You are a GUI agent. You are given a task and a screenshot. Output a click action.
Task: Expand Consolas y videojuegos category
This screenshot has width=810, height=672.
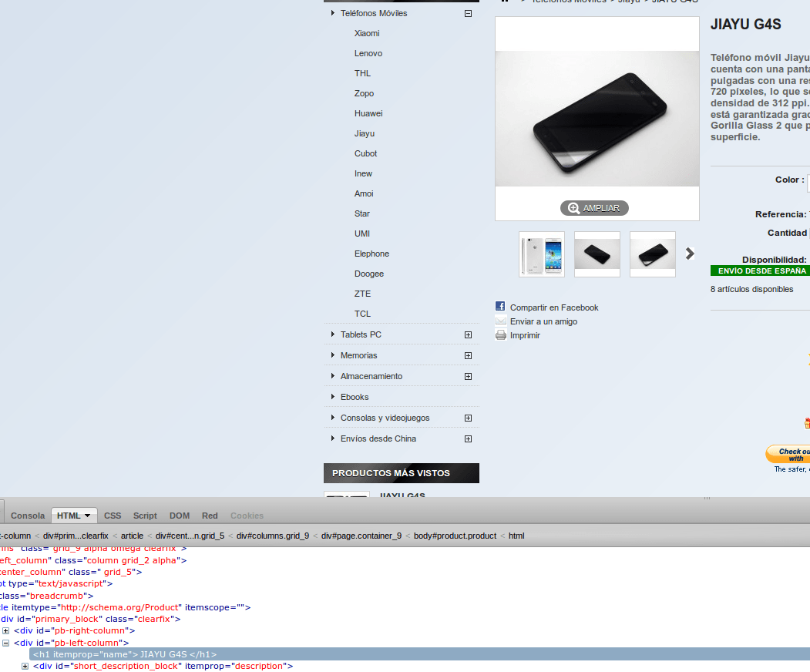click(468, 418)
